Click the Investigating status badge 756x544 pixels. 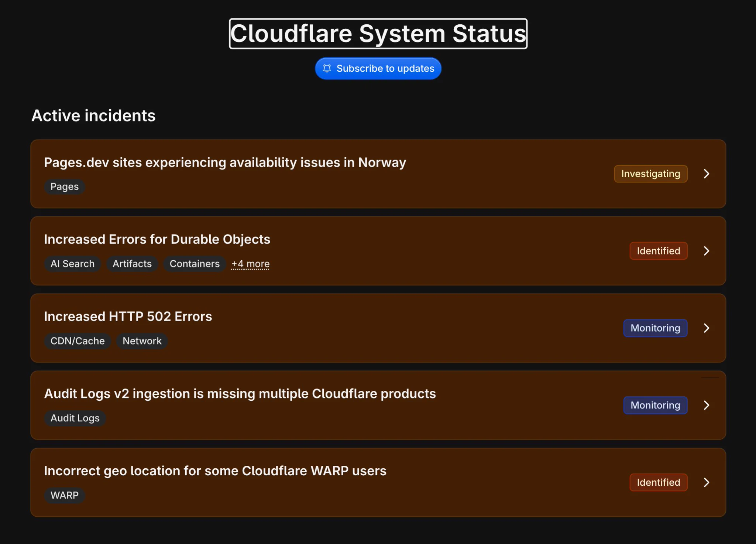(650, 174)
